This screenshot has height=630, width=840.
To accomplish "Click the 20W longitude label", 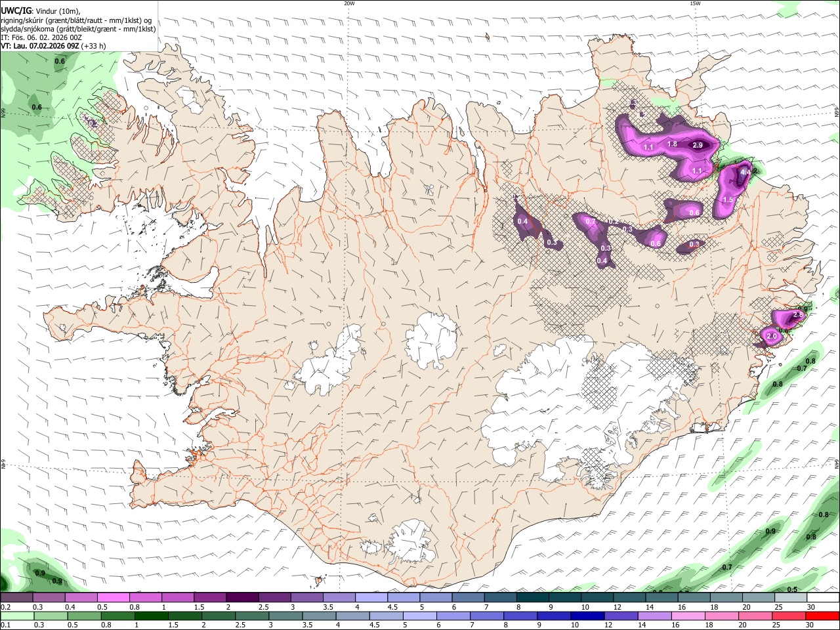I will click(349, 3).
